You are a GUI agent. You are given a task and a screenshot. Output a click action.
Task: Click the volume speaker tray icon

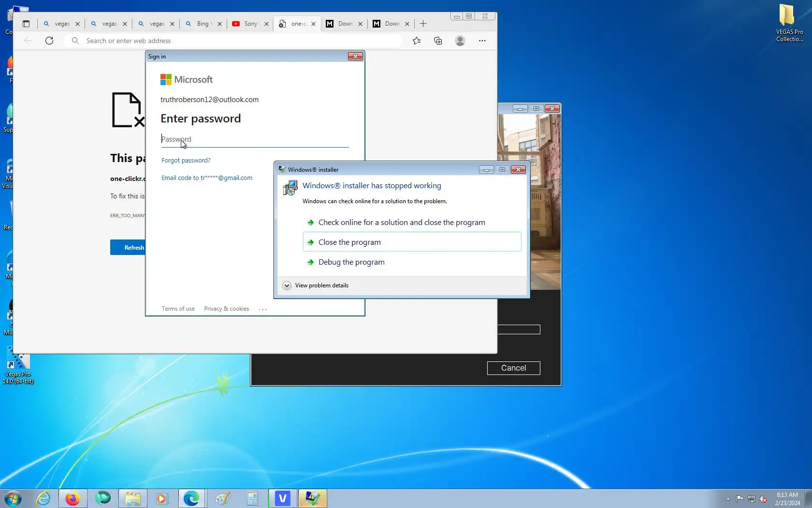coord(764,499)
